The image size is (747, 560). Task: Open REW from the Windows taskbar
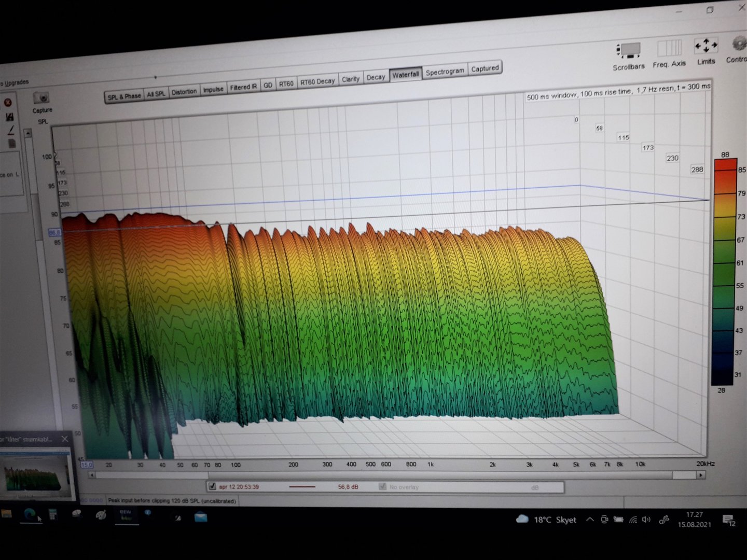[x=126, y=515]
